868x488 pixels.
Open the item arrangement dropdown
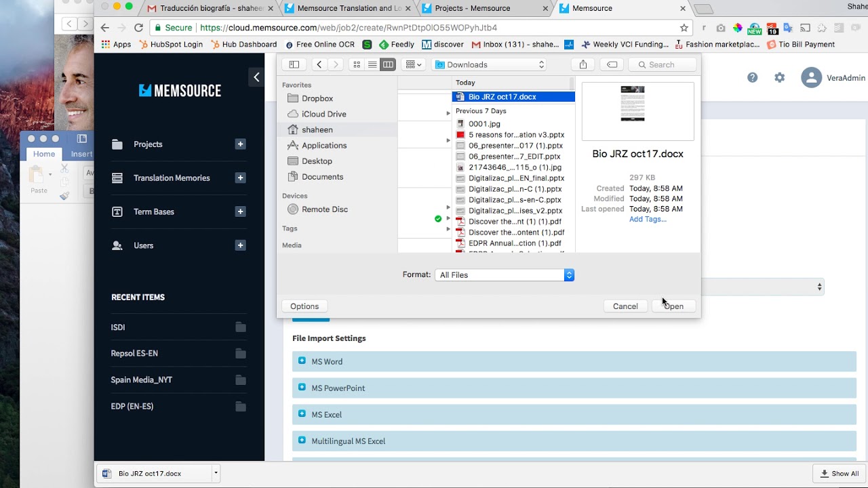tap(412, 64)
